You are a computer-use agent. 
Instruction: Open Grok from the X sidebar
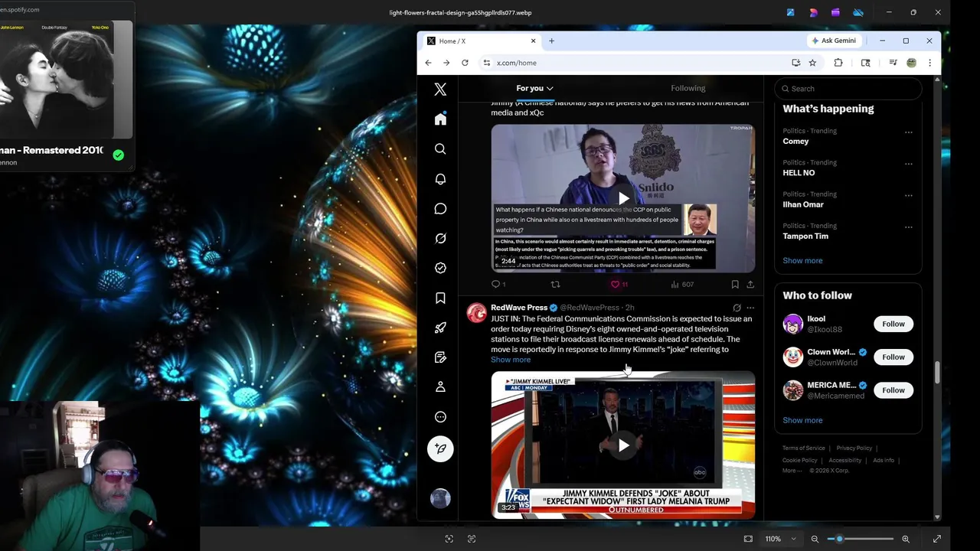point(440,239)
